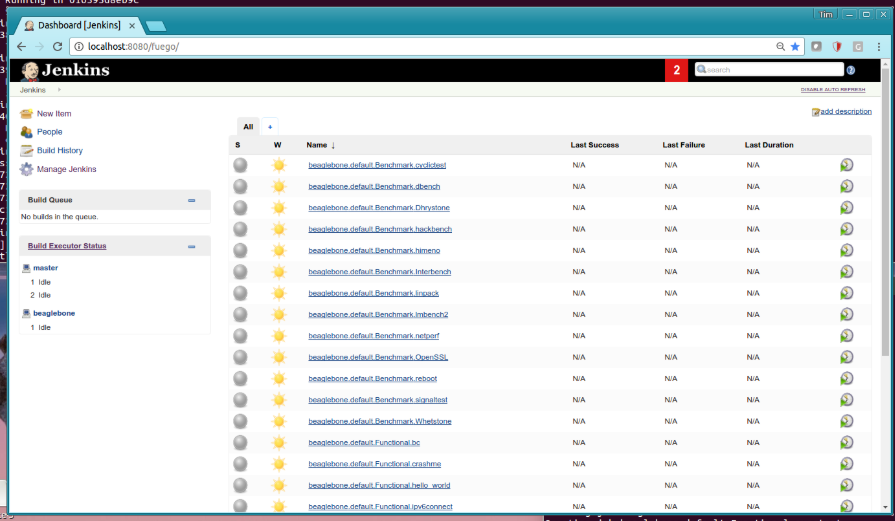The image size is (895, 521).
Task: Schedule a build for Benchmark.netperf
Action: click(846, 336)
